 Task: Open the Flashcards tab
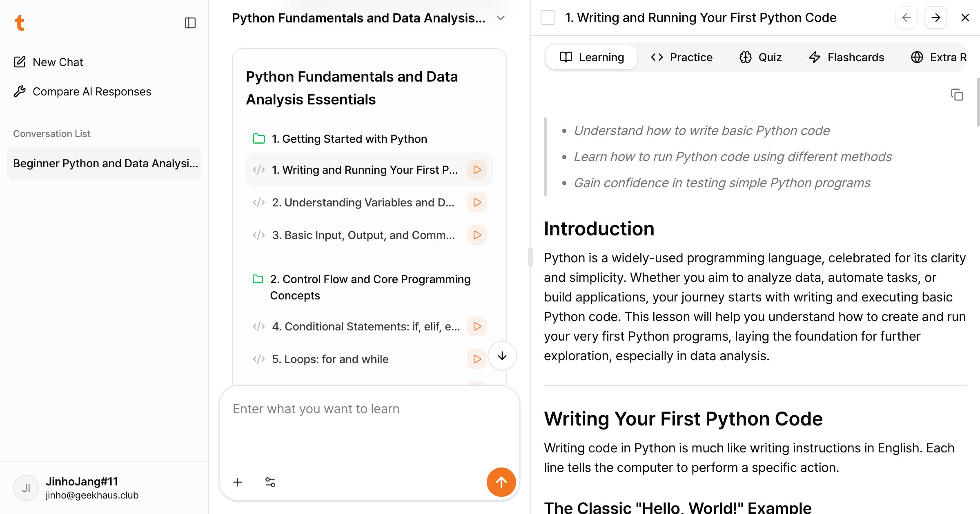coord(846,57)
